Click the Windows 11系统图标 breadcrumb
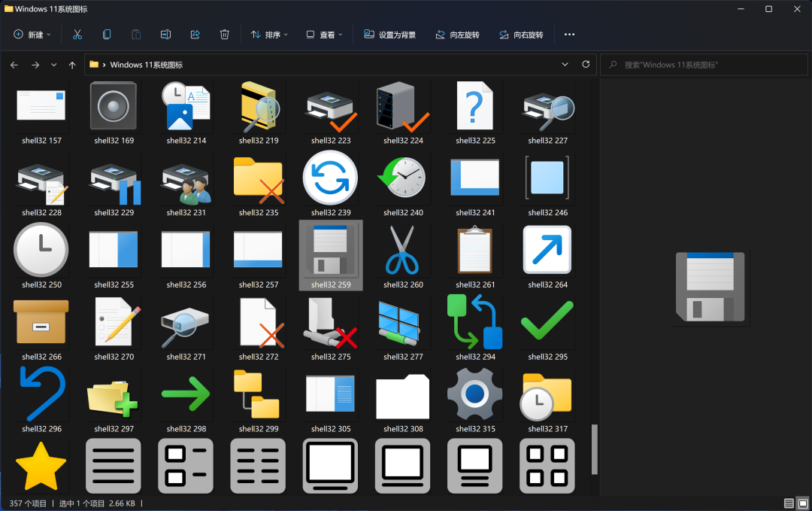 [x=146, y=65]
